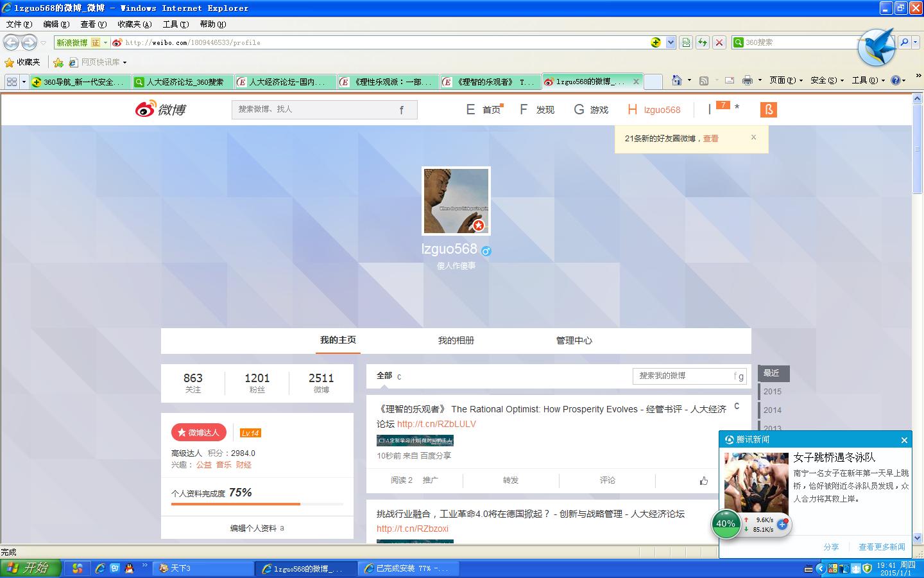Click the add-to-favorites-bar star icon
924x578 pixels.
pos(58,62)
